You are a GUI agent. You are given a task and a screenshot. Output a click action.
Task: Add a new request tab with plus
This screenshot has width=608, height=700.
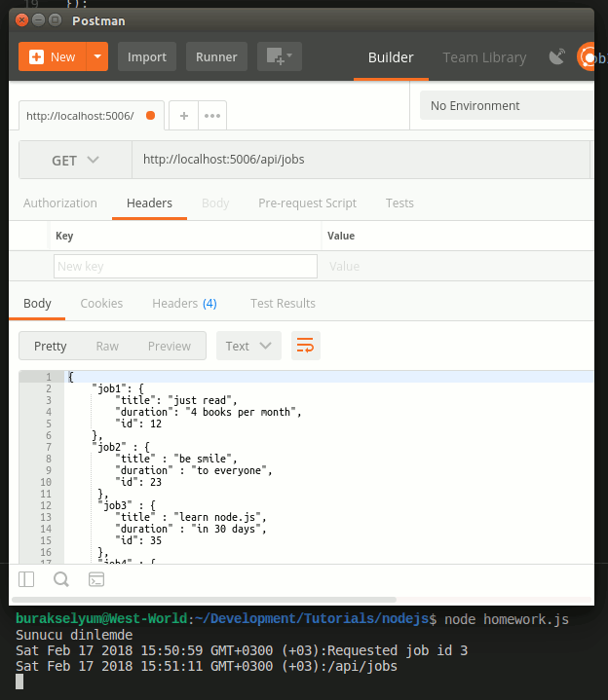pyautogui.click(x=183, y=116)
